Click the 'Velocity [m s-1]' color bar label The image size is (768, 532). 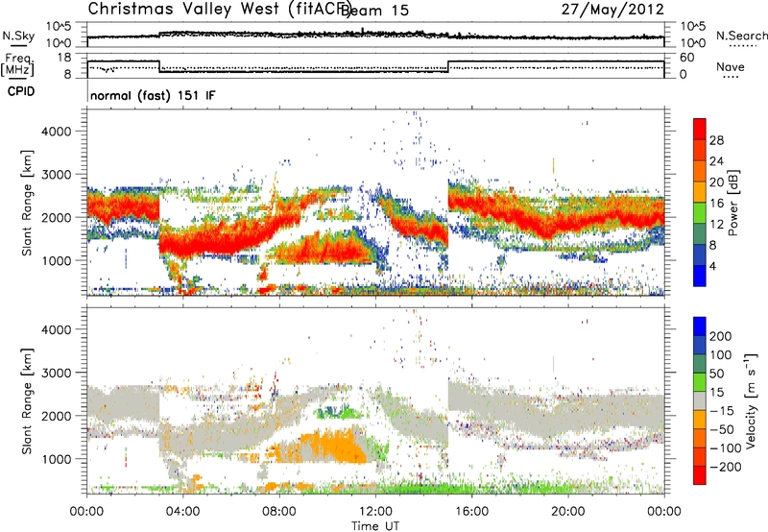[751, 400]
